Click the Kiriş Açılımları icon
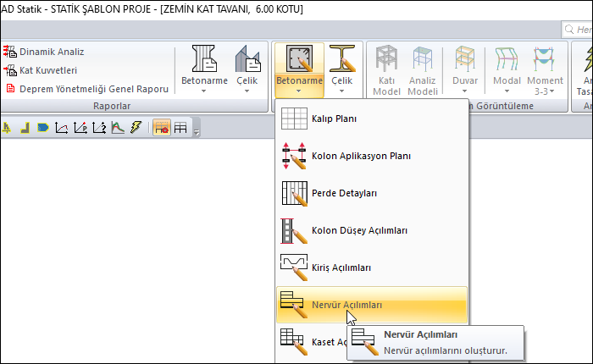Image resolution: width=593 pixels, height=364 pixels. coord(293,267)
